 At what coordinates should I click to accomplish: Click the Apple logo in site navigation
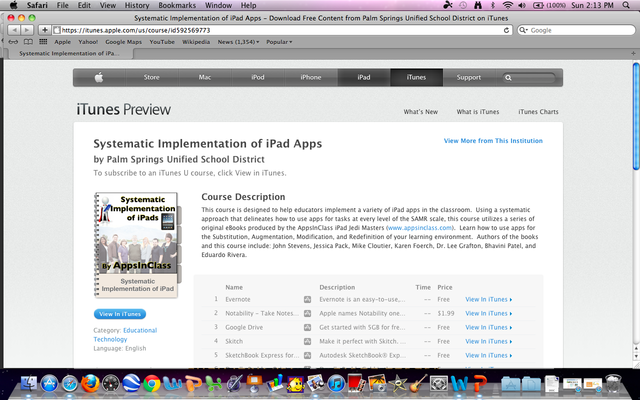click(99, 77)
